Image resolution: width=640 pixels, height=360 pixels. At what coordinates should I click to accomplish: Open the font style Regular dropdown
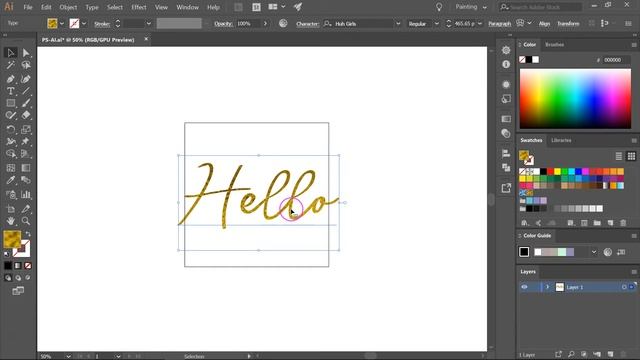pyautogui.click(x=437, y=24)
